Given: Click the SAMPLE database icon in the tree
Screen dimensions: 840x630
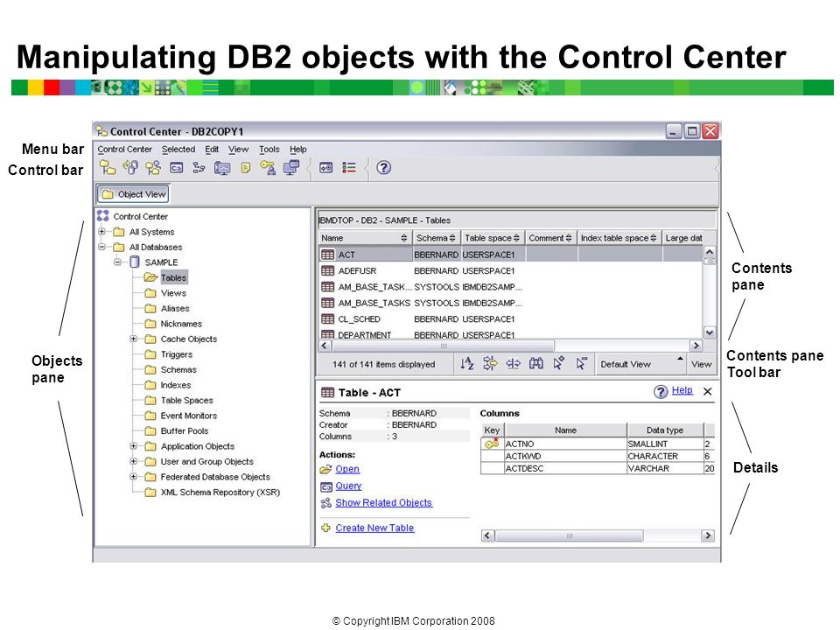Looking at the screenshot, I should (x=135, y=262).
